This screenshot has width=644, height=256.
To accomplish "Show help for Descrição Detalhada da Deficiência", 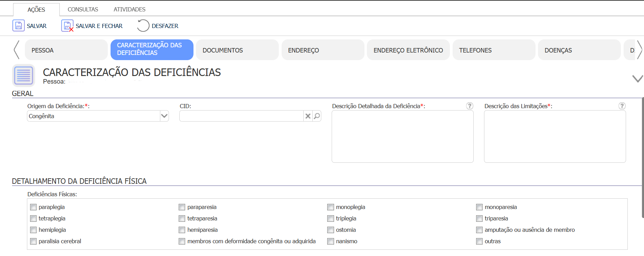I will point(470,106).
